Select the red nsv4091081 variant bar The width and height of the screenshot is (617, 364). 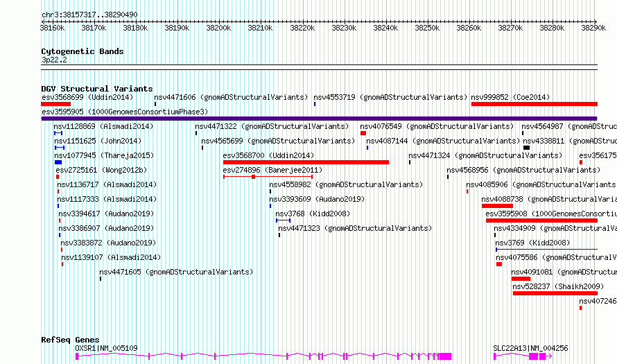point(521,279)
